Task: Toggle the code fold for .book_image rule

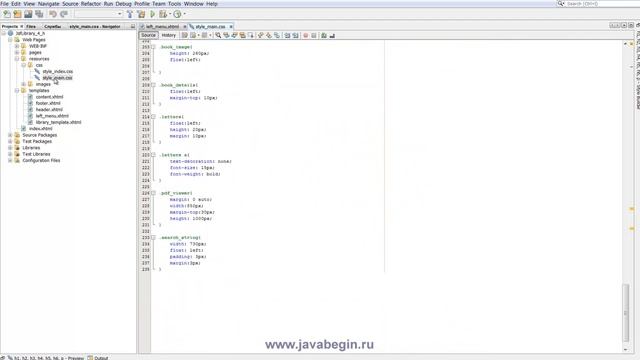Action: [x=153, y=47]
